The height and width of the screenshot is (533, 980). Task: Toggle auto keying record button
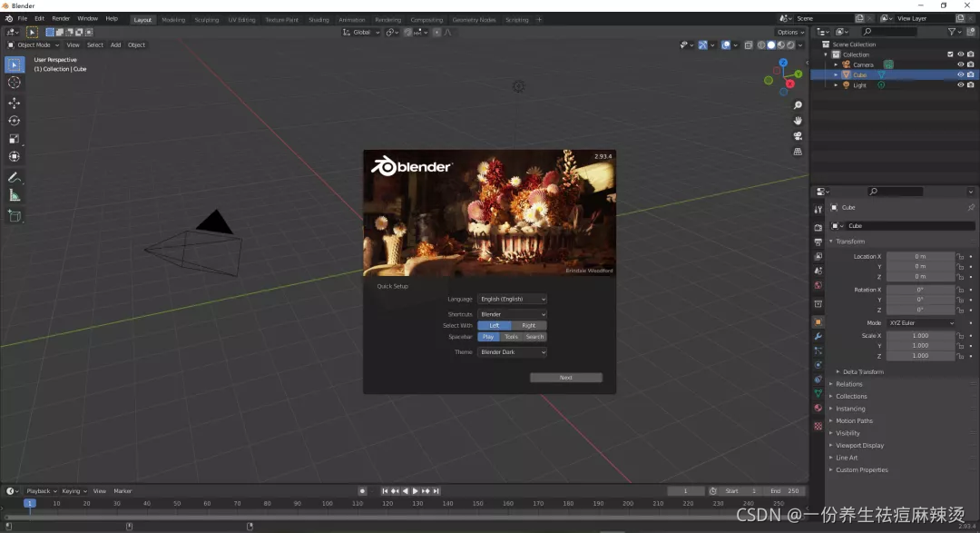362,491
